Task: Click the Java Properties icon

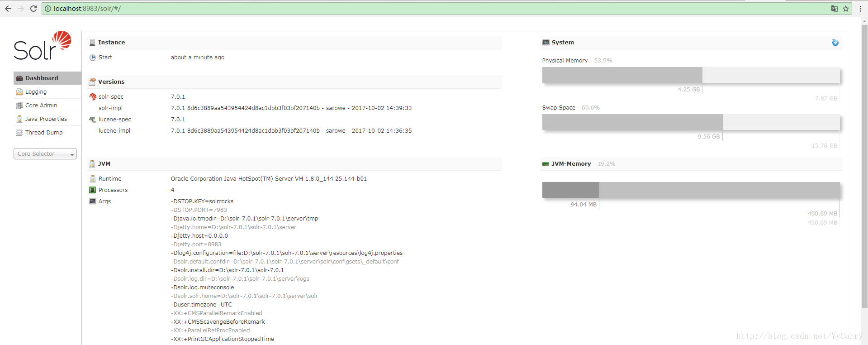Action: click(19, 119)
